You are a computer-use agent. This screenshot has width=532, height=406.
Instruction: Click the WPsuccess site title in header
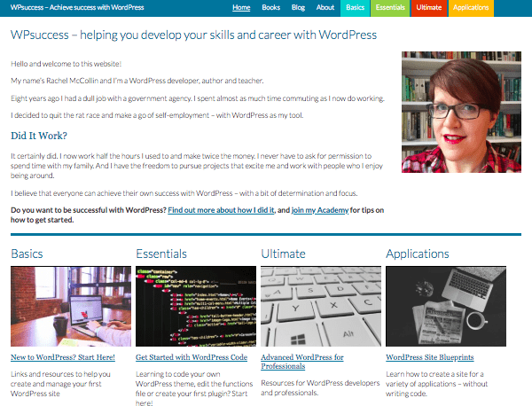77,7
